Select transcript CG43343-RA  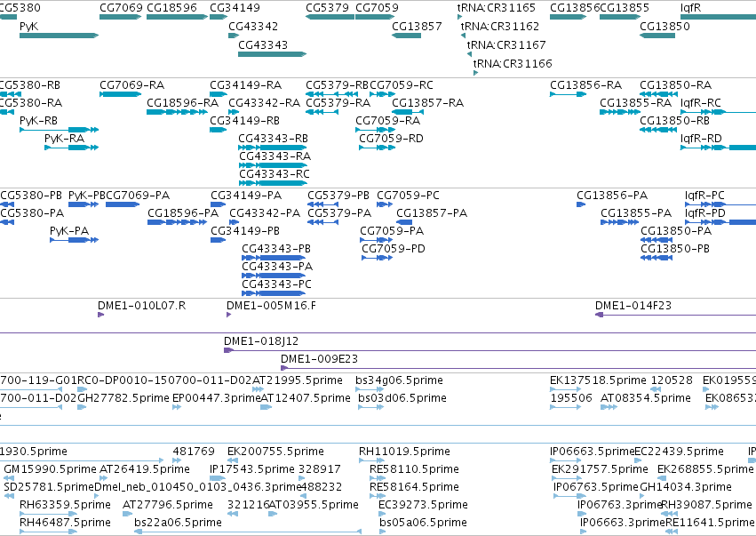tap(273, 165)
